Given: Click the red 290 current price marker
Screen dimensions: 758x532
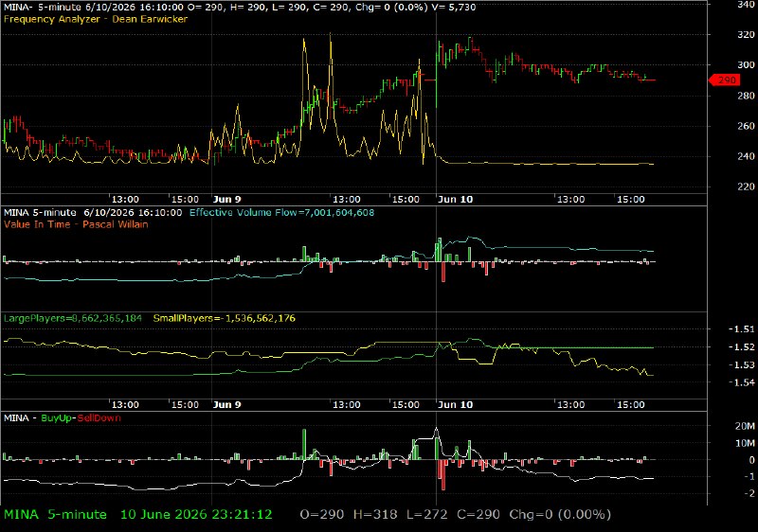Looking at the screenshot, I should tap(724, 80).
